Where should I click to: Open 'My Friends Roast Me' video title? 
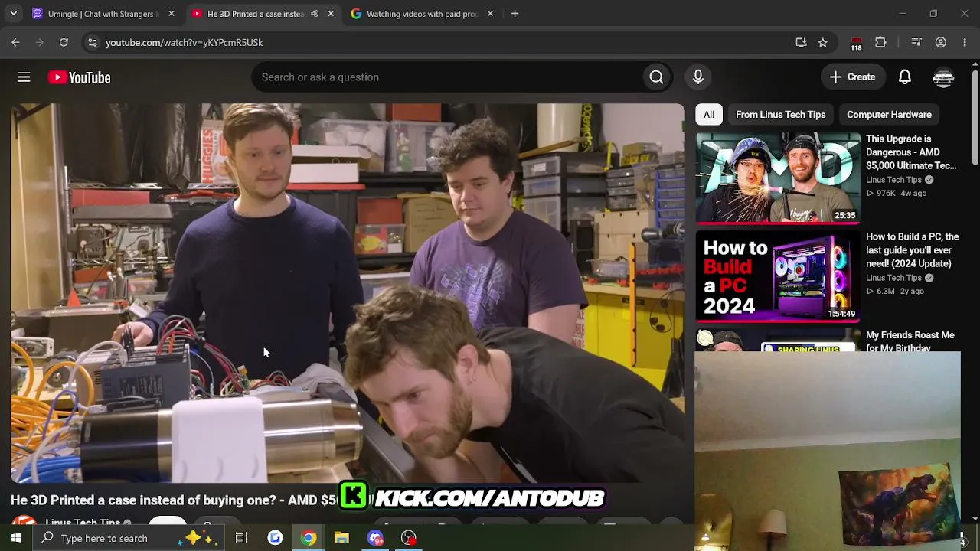coord(910,341)
